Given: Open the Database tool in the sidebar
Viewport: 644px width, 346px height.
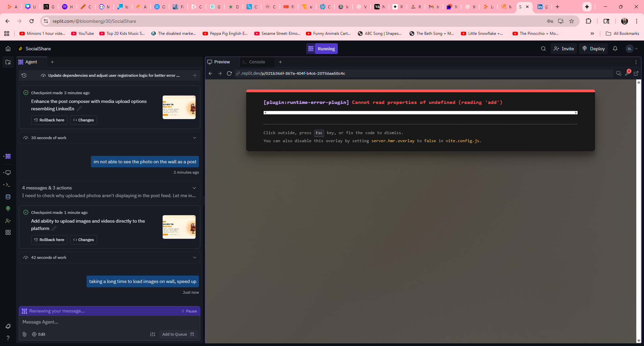Looking at the screenshot, I should click(8, 197).
